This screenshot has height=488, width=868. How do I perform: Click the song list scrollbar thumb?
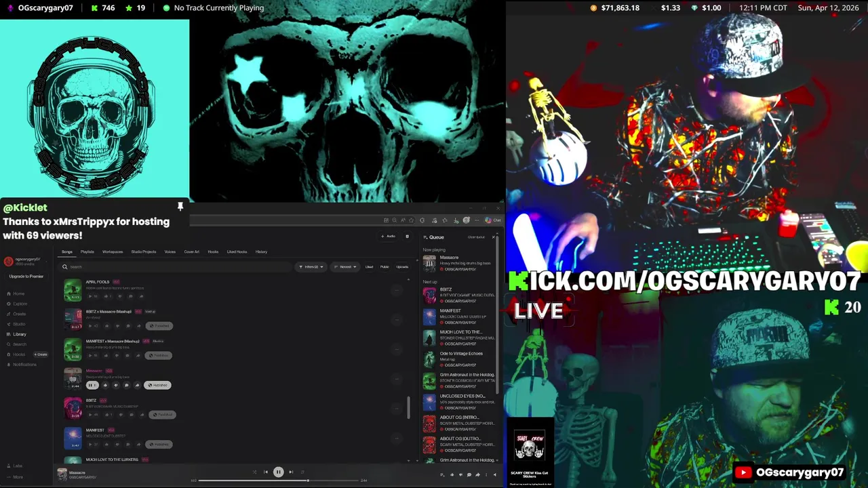coord(408,407)
